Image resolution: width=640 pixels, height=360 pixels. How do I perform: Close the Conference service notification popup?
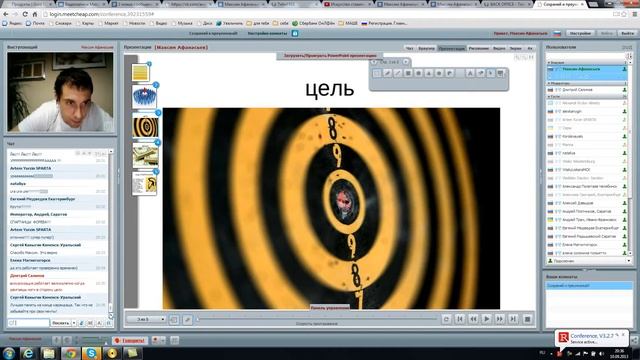pos(623,335)
